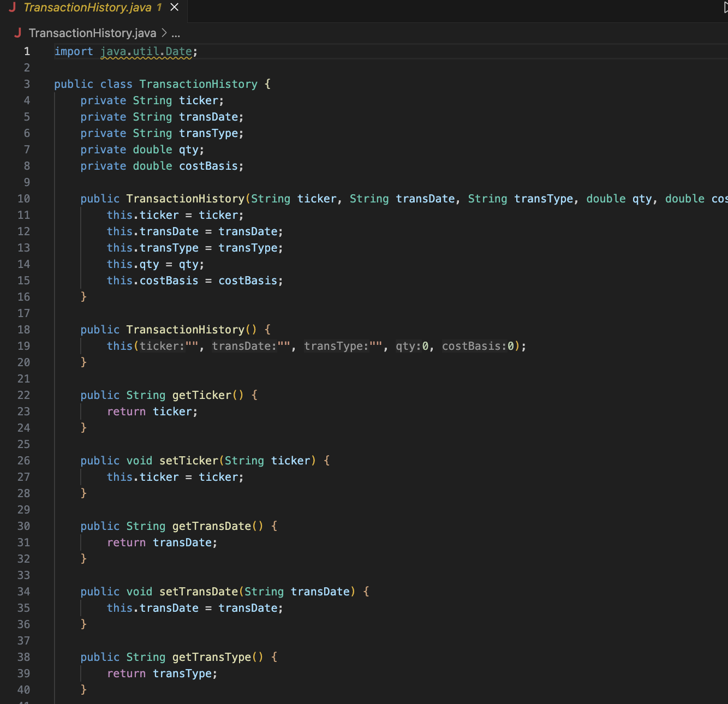Click the setTransDate method signature
This screenshot has width=728, height=704.
198,591
